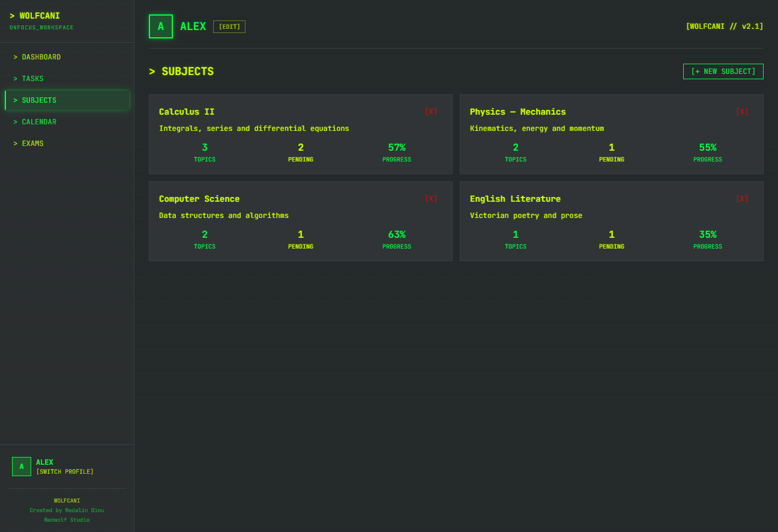Click the small Alex avatar in sidebar
This screenshot has height=532, width=778.
(x=22, y=467)
